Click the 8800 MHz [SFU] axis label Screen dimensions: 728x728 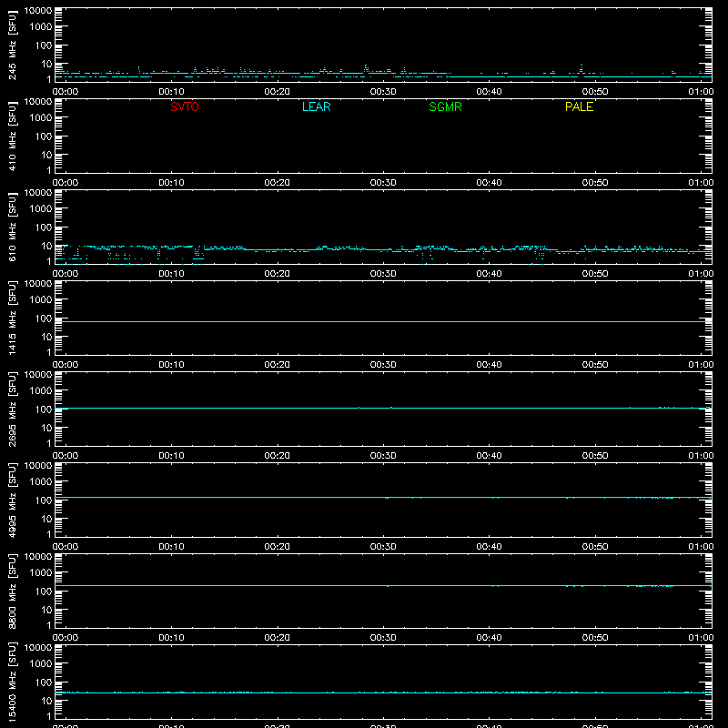12,591
